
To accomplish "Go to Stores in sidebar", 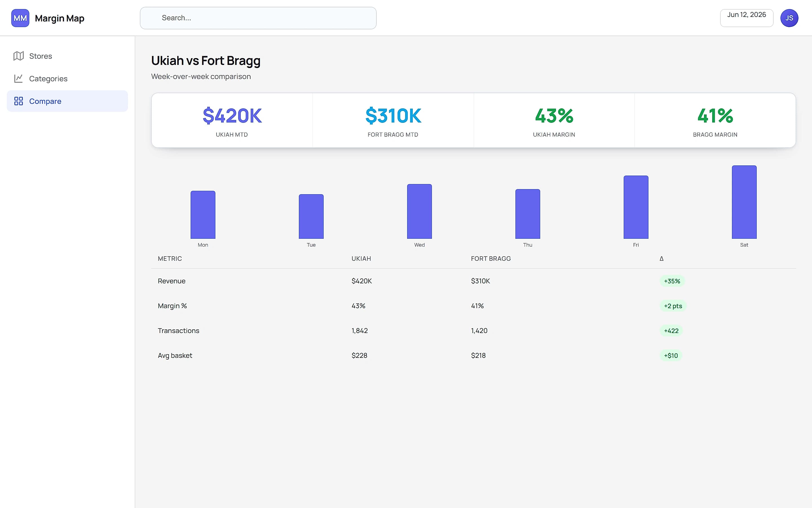I will (67, 56).
